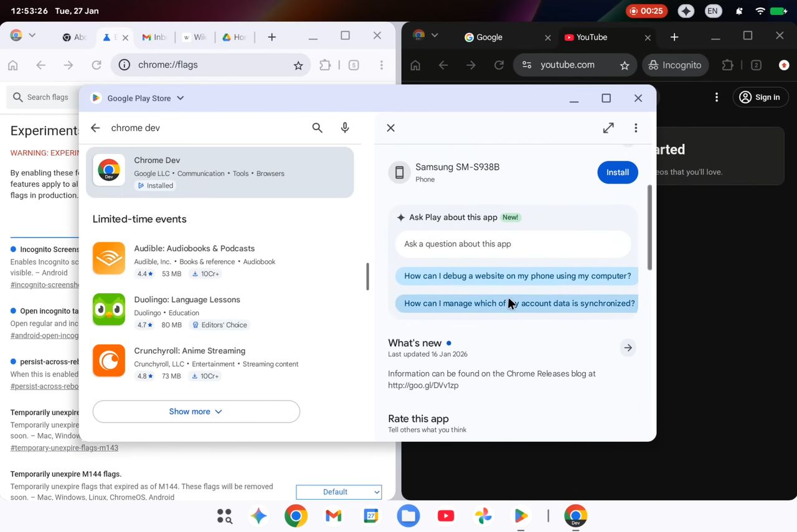Bookmark the chrome://flags page with the star
Viewport: 797px width, 532px height.
click(x=298, y=65)
